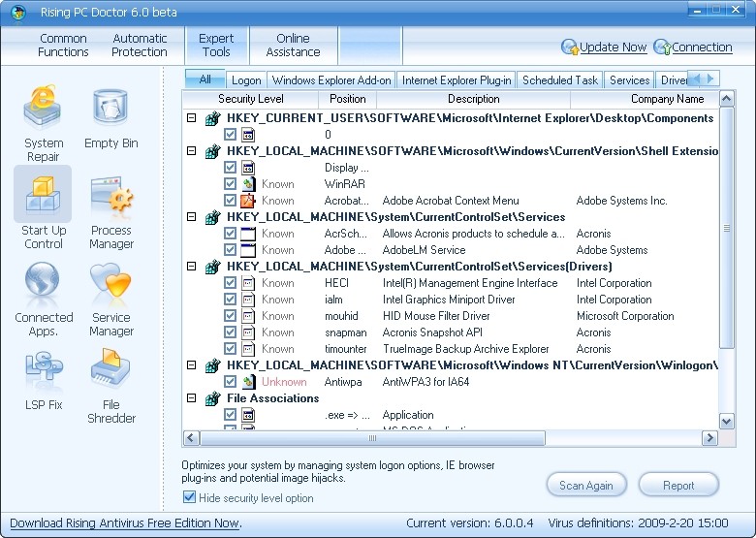Select the Windows Explorer Add-on tab
The width and height of the screenshot is (756, 538).
331,80
